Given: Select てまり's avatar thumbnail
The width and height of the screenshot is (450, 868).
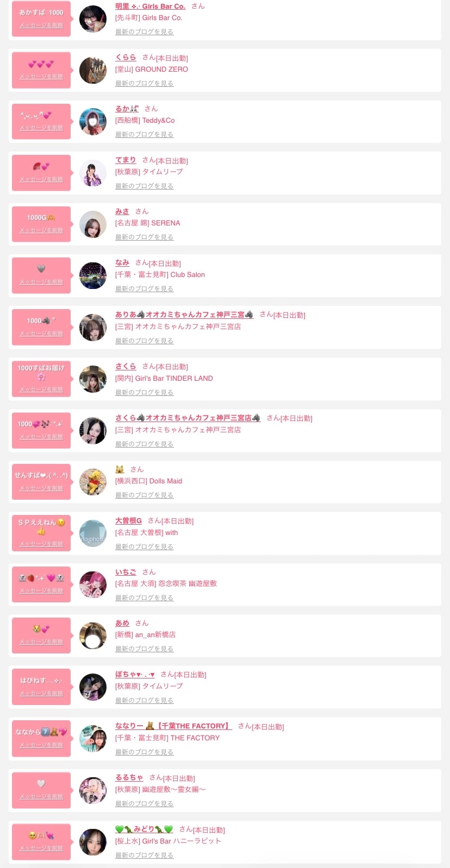Looking at the screenshot, I should pyautogui.click(x=93, y=173).
